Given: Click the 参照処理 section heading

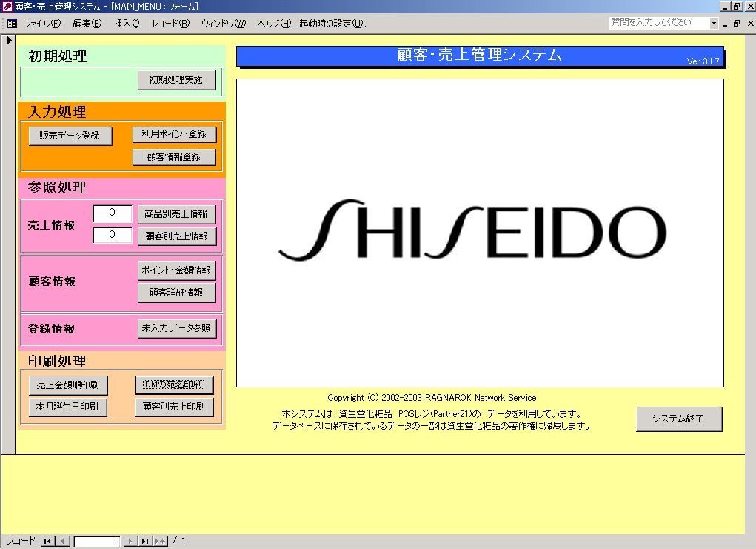Looking at the screenshot, I should [x=57, y=187].
